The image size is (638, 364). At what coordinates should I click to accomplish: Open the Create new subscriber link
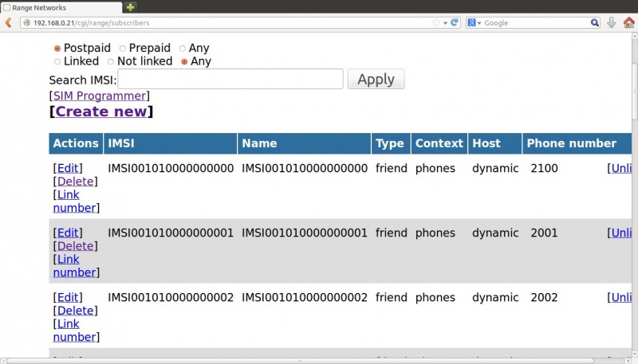101,112
